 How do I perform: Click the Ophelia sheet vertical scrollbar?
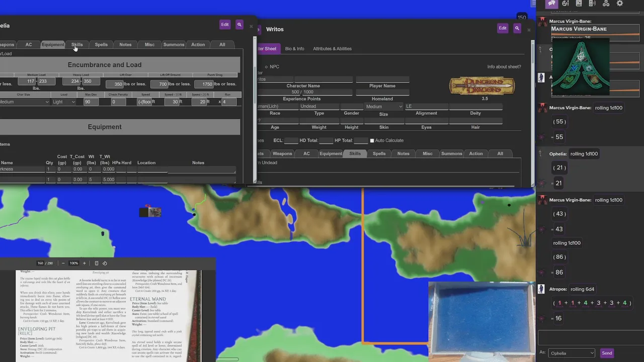point(255,111)
